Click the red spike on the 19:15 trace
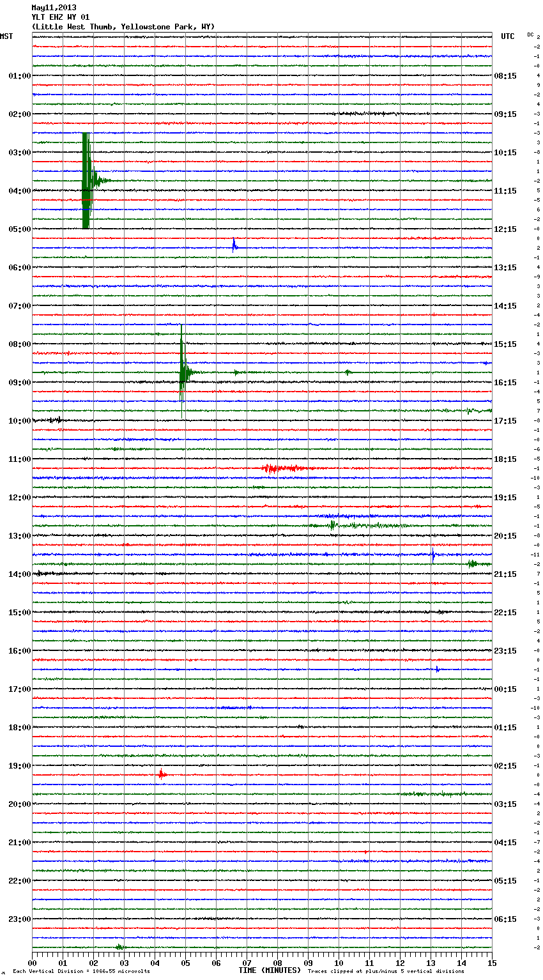The width and height of the screenshot is (543, 980). [x=161, y=774]
